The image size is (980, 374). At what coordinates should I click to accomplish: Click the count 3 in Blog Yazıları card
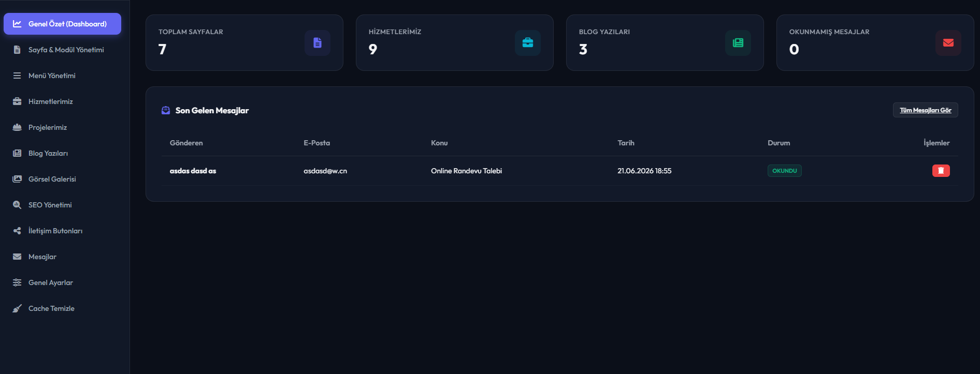click(583, 49)
